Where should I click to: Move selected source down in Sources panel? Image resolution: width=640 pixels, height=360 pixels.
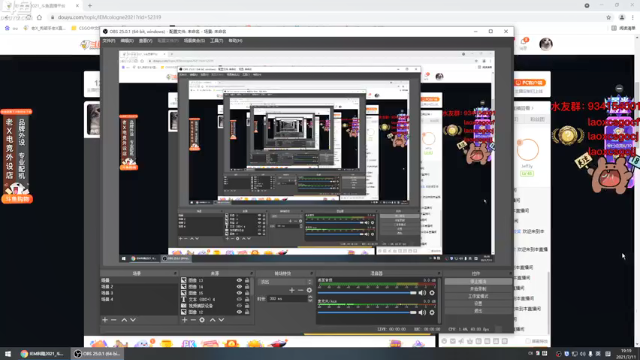(x=221, y=320)
